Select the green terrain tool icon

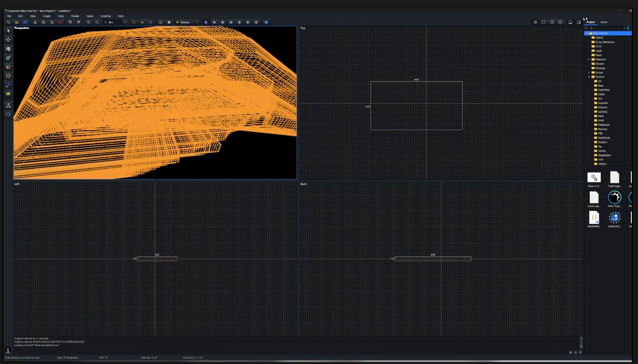tap(8, 94)
